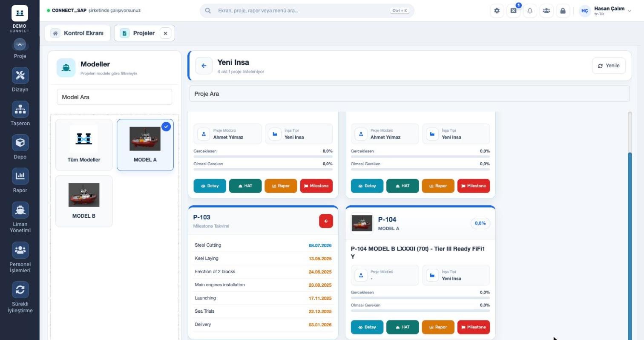
Task: Click the global search field
Action: 307,11
